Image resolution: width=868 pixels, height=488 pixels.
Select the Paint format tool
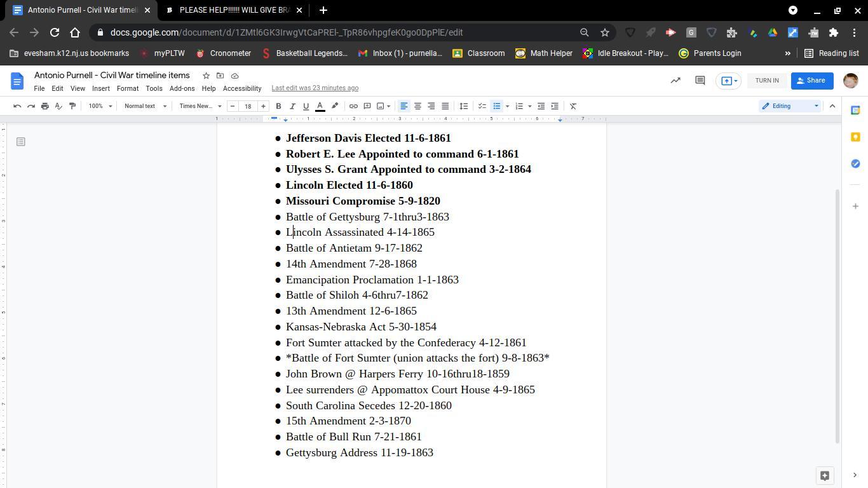pyautogui.click(x=72, y=106)
